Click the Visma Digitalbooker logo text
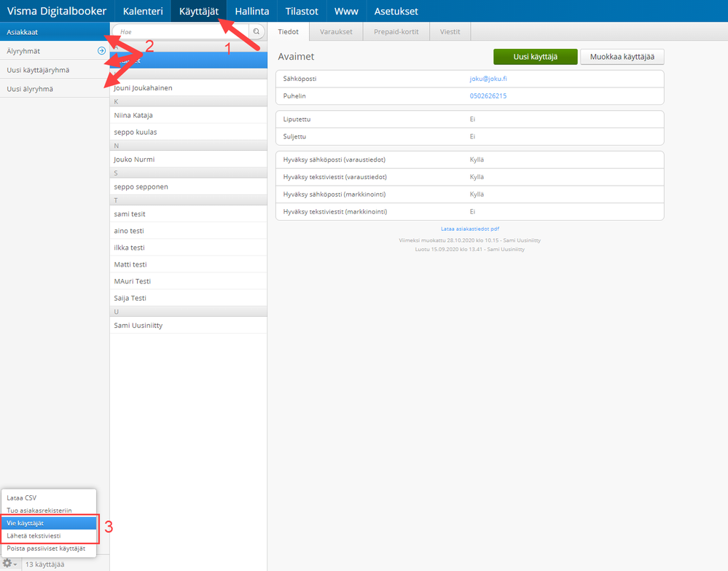Viewport: 728px width, 571px height. click(57, 11)
